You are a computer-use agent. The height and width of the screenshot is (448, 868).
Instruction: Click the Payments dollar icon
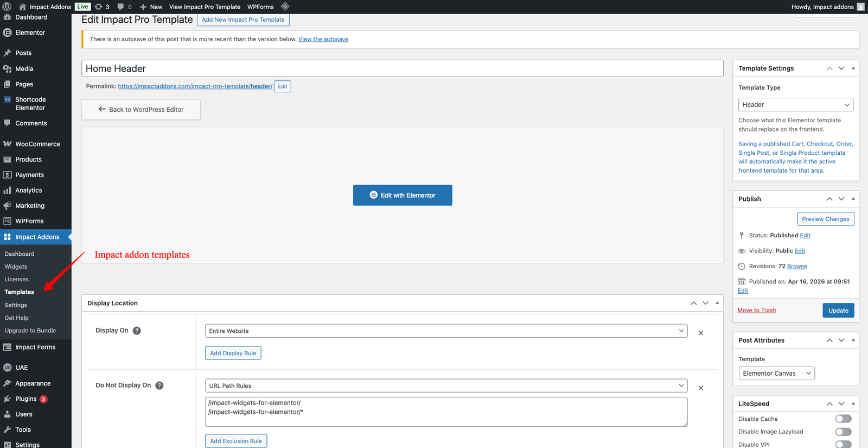click(7, 175)
